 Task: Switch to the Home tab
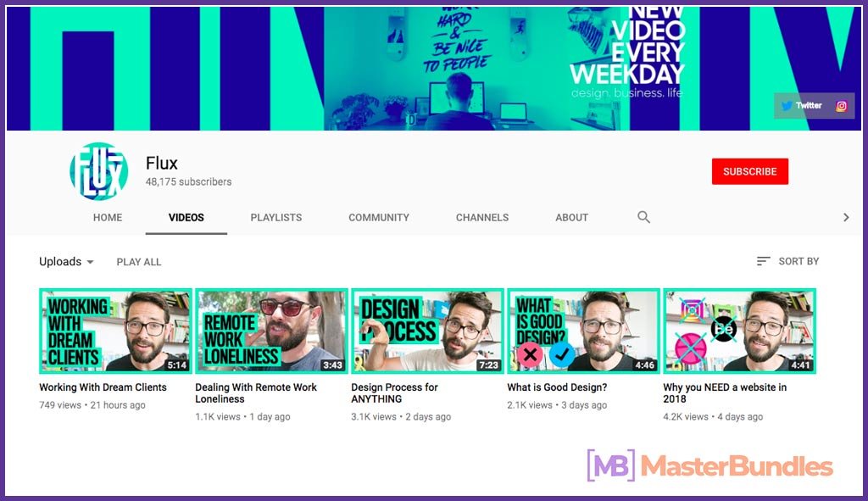tap(108, 218)
